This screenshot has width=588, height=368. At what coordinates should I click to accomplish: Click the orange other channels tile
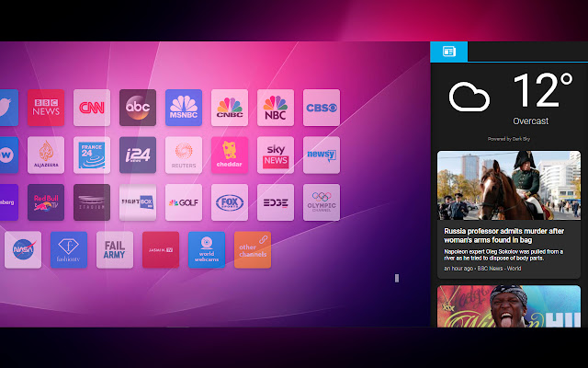click(253, 249)
